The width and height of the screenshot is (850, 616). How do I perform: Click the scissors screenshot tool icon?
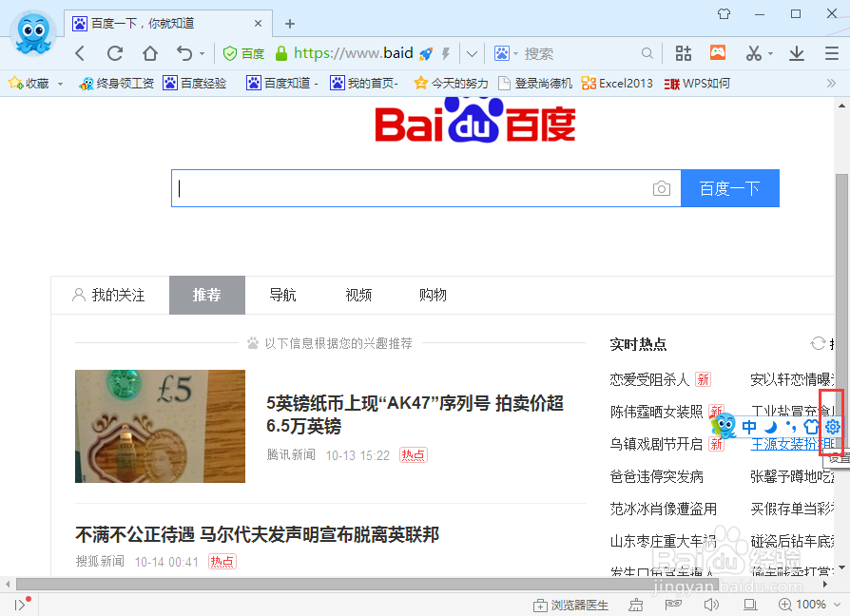(x=754, y=53)
